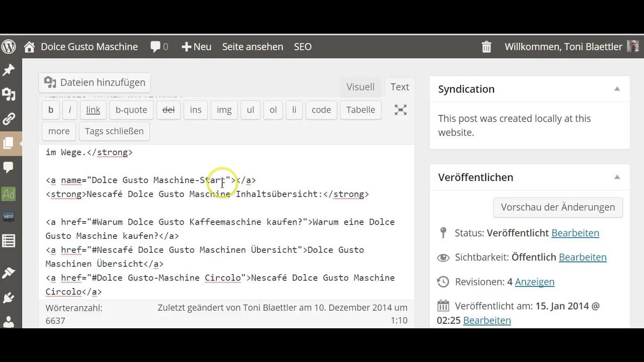This screenshot has width=644, height=362.
Task: Click Bearbeiten link for publish date
Action: pyautogui.click(x=487, y=320)
